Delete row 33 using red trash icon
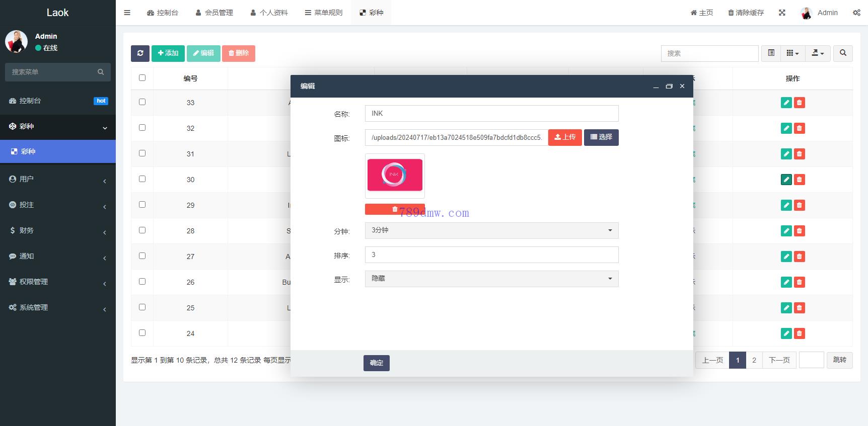This screenshot has height=426, width=868. point(799,103)
